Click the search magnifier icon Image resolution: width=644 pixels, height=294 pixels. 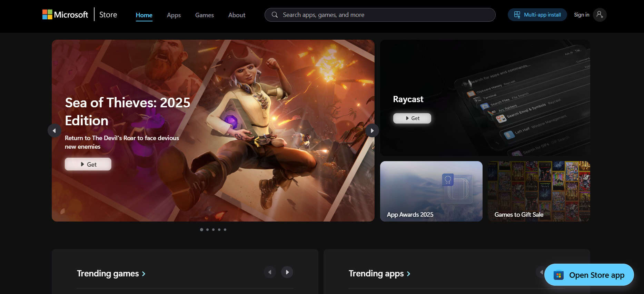coord(275,15)
